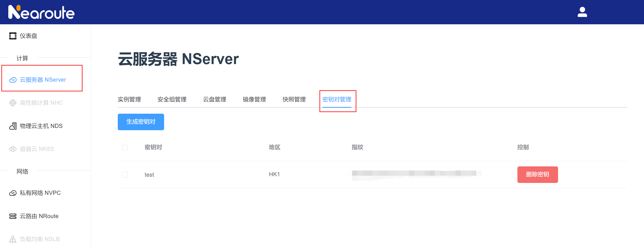Check the box for the test key pair
This screenshot has width=644, height=247.
pos(125,175)
